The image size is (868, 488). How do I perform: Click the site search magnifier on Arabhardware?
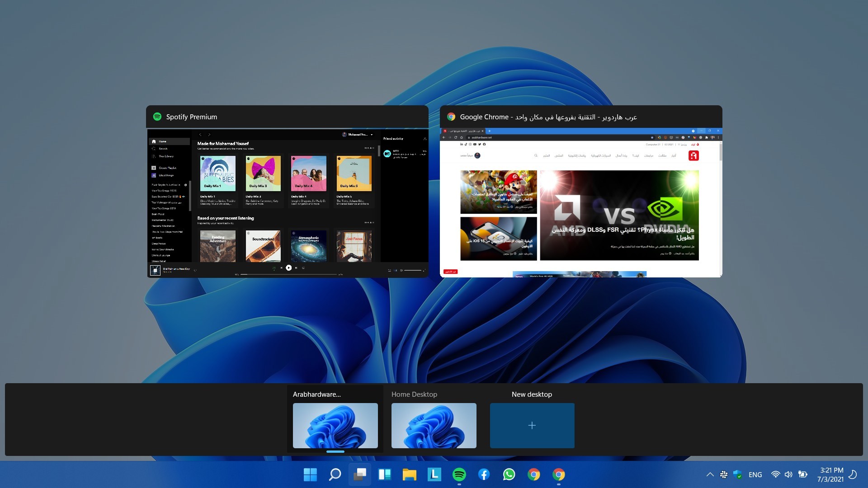pyautogui.click(x=536, y=155)
